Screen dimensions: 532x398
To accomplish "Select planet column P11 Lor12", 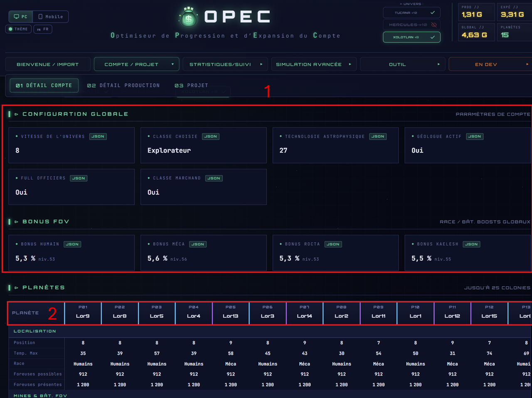I will coord(453,313).
